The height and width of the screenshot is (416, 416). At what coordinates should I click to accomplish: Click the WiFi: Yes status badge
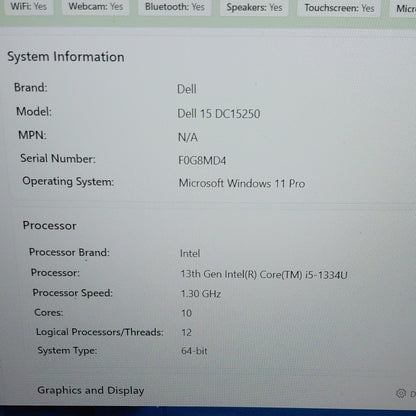coord(29,7)
